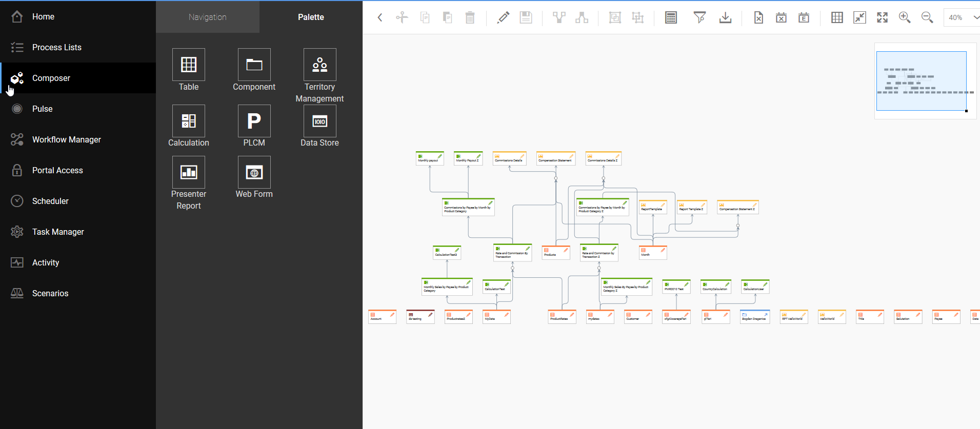Image resolution: width=980 pixels, height=429 pixels.
Task: Click the filter funnel icon in toolbar
Action: (699, 17)
